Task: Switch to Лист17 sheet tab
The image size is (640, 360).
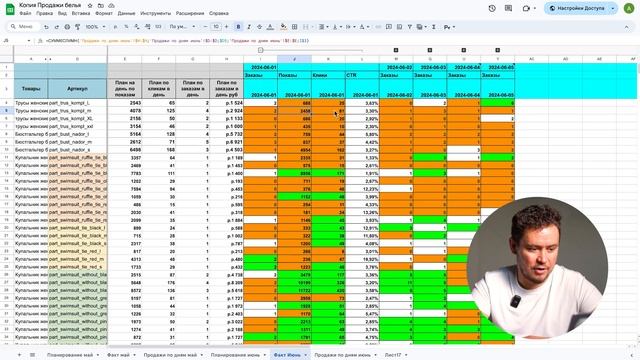Action: [x=393, y=355]
